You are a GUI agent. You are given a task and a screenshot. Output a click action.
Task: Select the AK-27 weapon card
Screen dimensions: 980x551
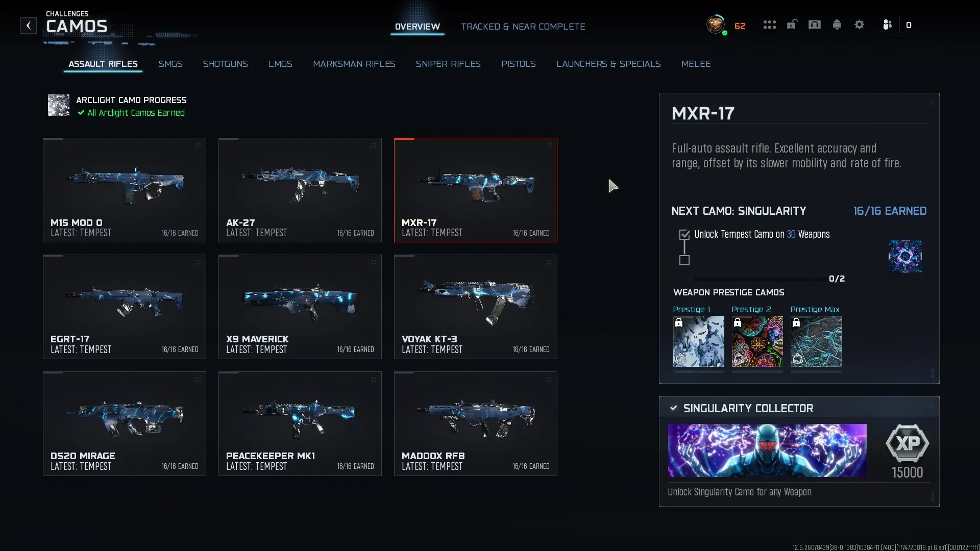(x=300, y=190)
